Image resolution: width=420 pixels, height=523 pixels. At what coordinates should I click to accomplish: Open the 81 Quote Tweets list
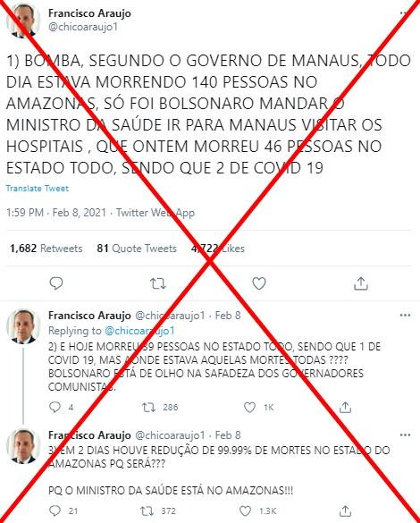point(137,249)
